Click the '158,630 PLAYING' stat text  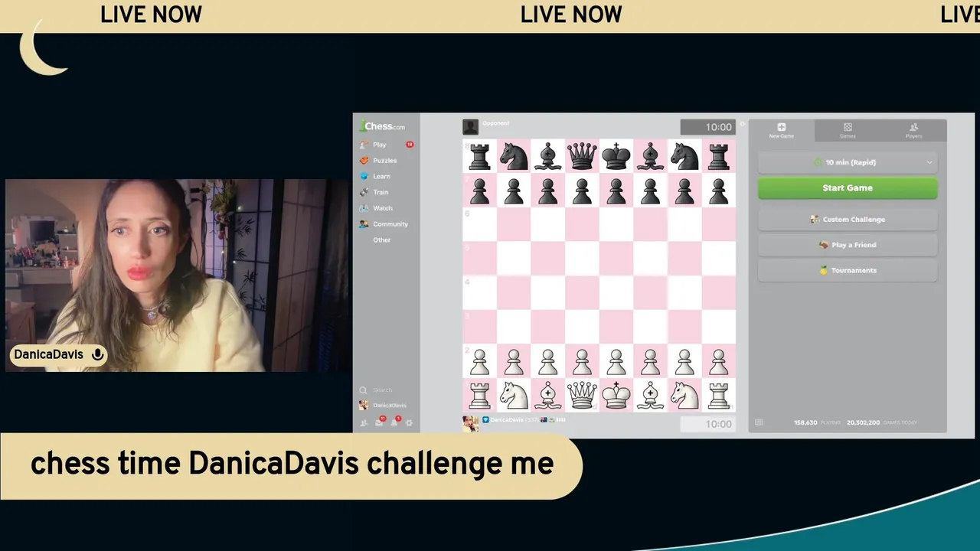click(817, 422)
